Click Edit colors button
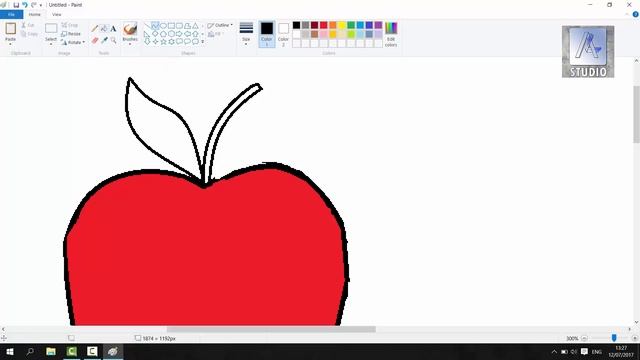The height and width of the screenshot is (360, 640). point(391,34)
